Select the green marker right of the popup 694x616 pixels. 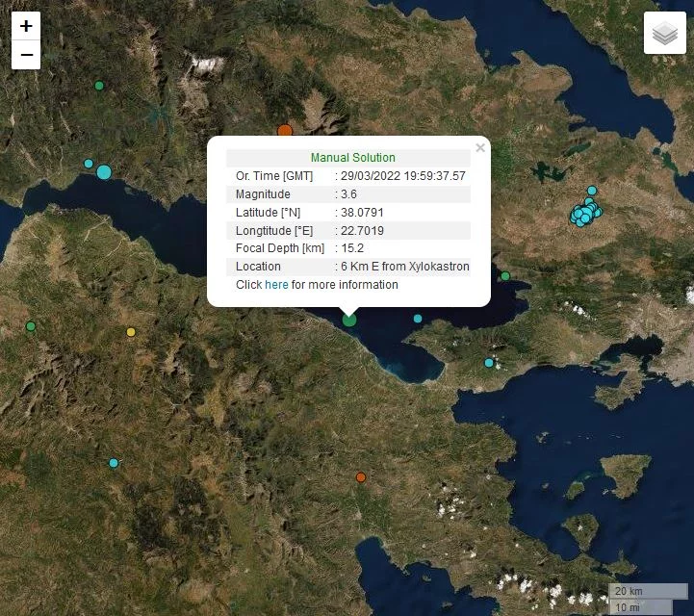click(505, 276)
